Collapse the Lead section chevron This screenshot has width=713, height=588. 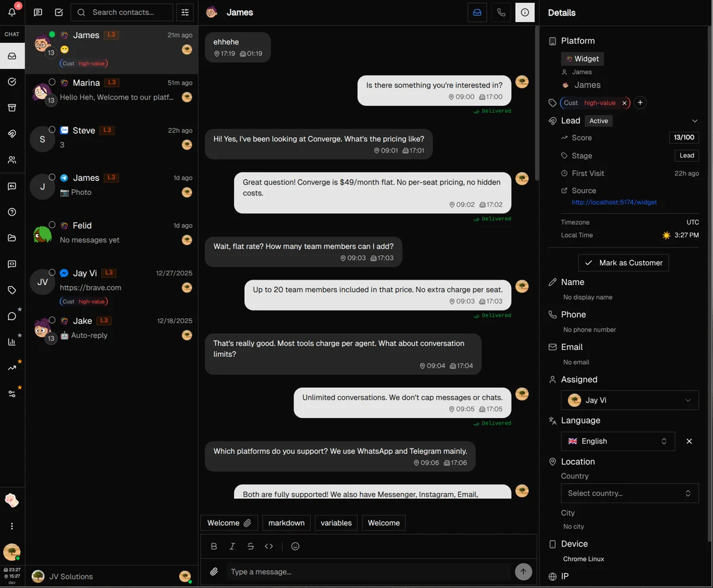[x=695, y=121]
